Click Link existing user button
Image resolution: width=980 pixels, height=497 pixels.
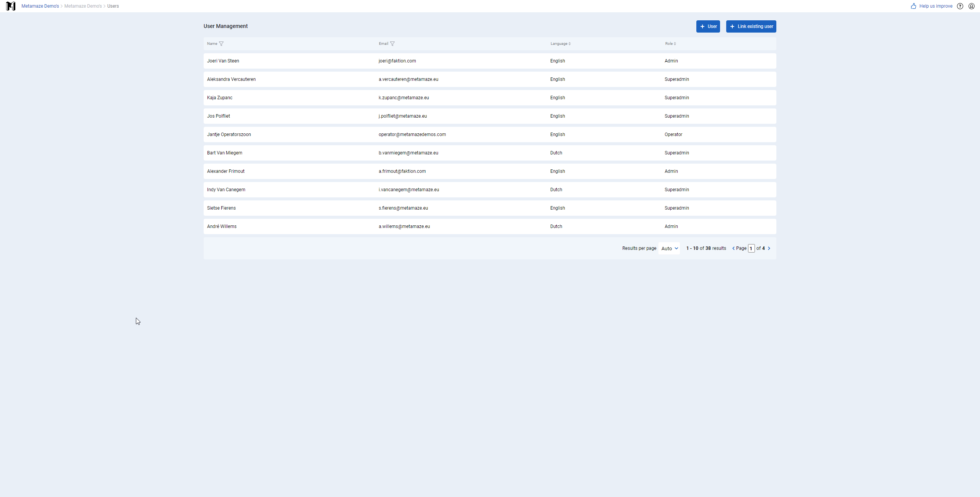click(x=751, y=26)
